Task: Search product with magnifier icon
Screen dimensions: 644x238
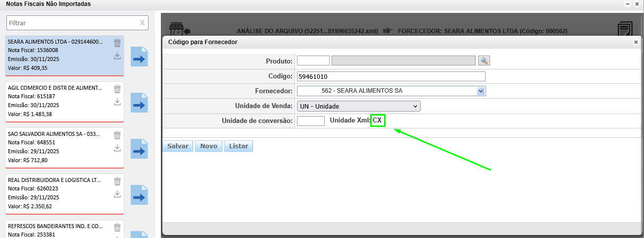Action: click(x=484, y=60)
